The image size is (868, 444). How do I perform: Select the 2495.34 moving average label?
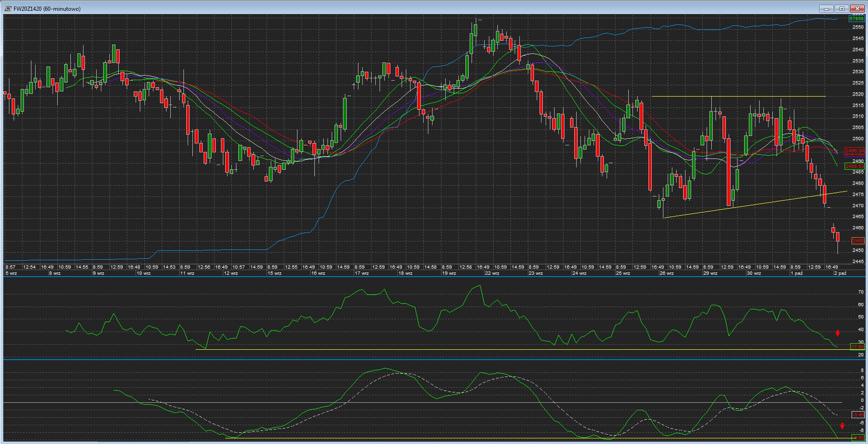(854, 151)
